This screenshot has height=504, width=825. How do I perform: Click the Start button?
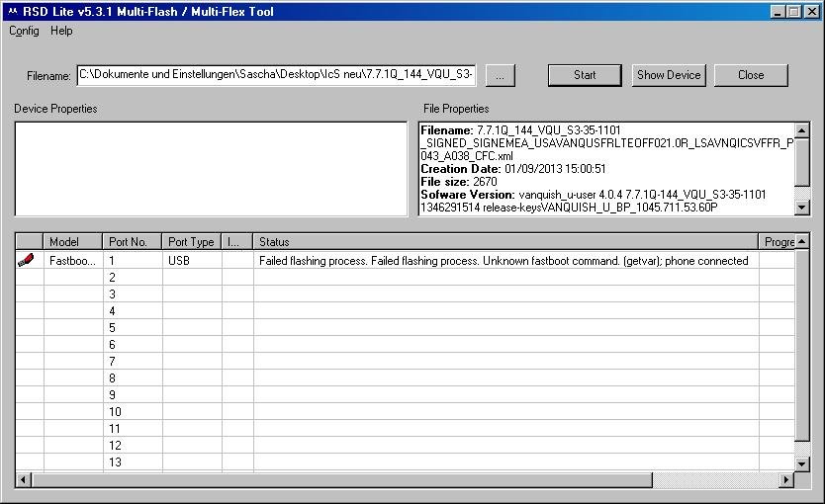585,75
